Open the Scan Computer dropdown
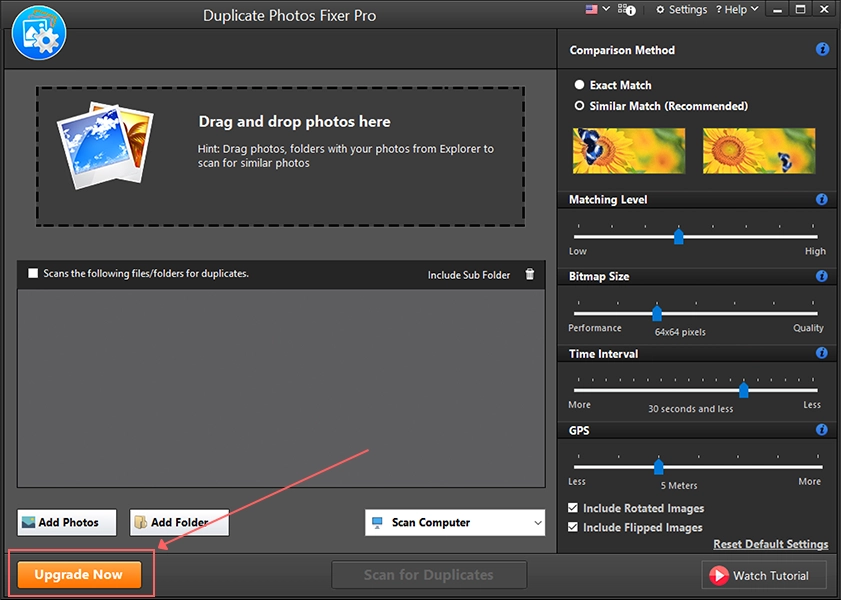The width and height of the screenshot is (841, 600). click(455, 523)
